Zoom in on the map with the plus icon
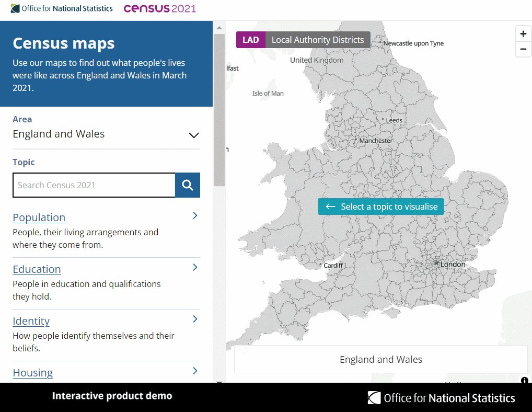Viewport: 532px width, 412px height. tap(523, 33)
